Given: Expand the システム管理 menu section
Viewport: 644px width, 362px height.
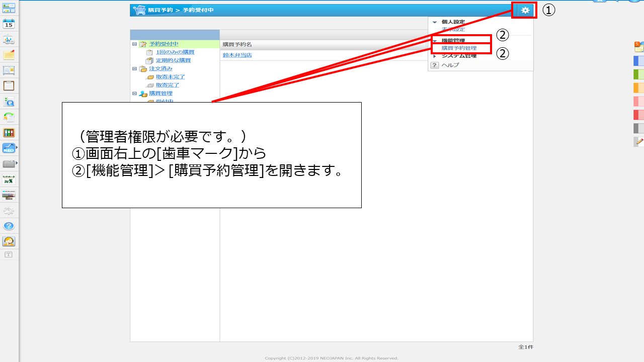Looking at the screenshot, I should [435, 56].
